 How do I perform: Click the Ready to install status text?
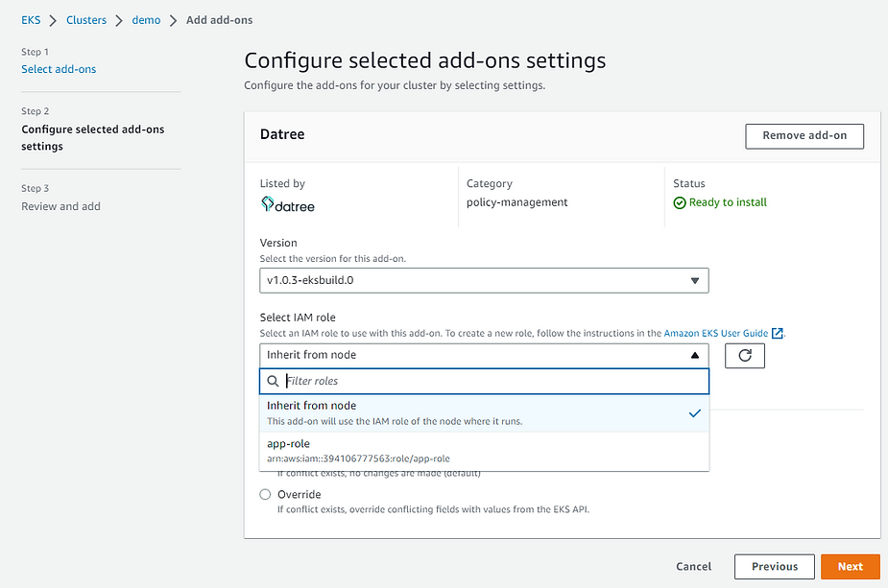point(728,202)
